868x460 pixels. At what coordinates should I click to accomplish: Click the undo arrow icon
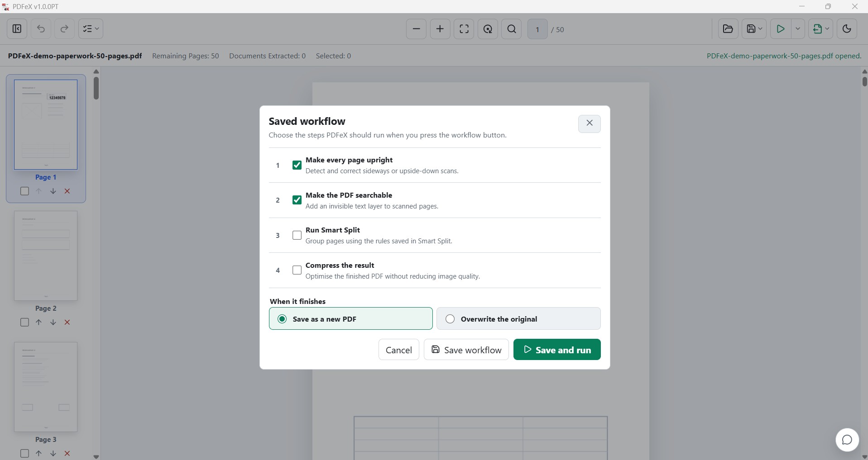41,29
